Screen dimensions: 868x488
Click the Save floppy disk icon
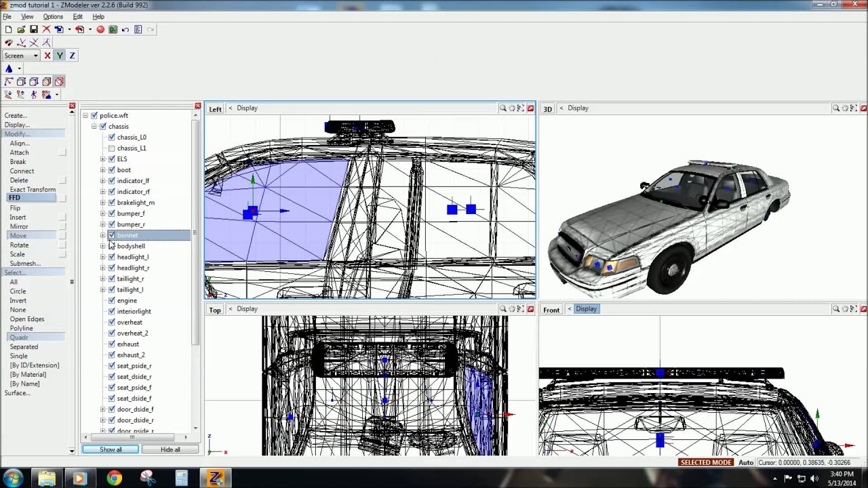point(33,29)
